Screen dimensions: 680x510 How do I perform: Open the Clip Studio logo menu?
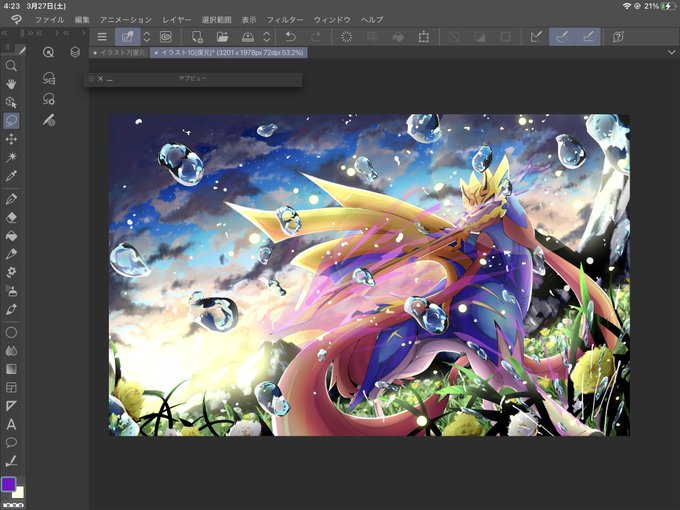coord(16,20)
